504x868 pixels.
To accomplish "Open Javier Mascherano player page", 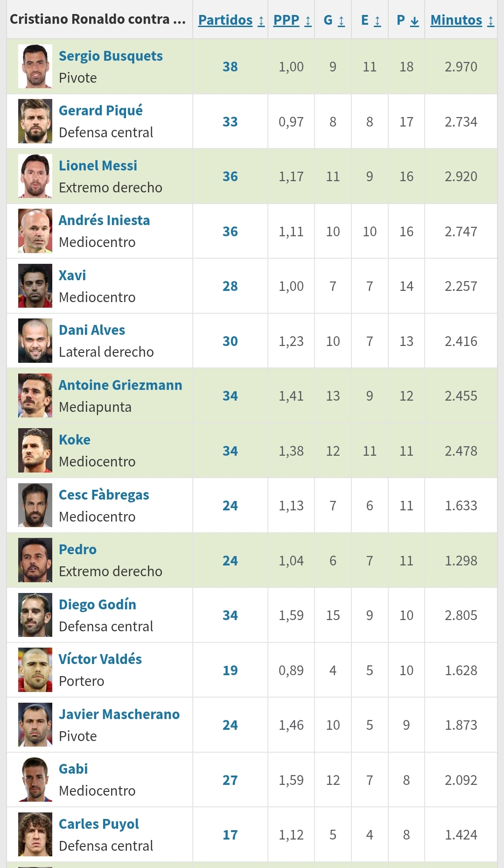I will tap(119, 714).
